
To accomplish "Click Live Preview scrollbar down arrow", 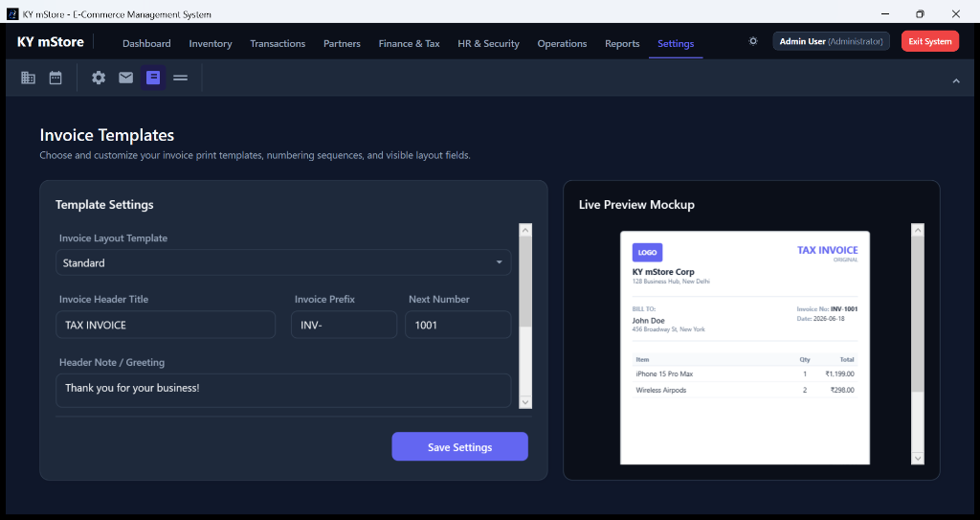I will pyautogui.click(x=918, y=458).
